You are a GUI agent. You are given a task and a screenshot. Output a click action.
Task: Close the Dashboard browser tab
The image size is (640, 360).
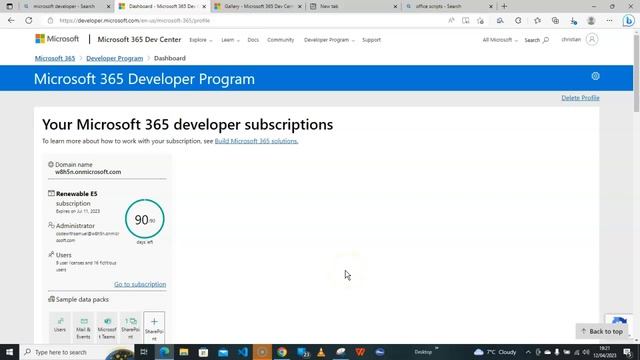[204, 7]
